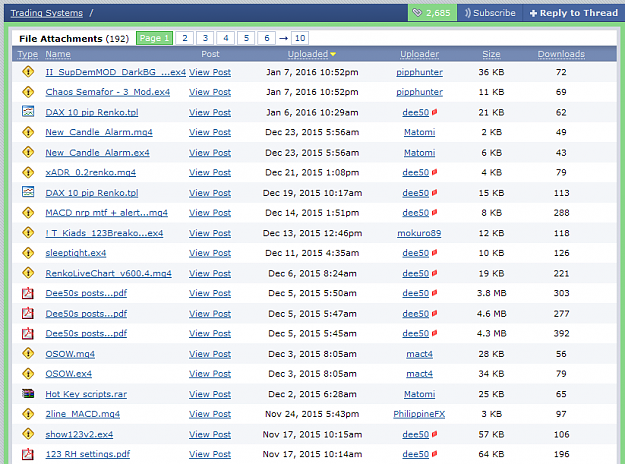Download sleeptight.ex4 file

(76, 253)
